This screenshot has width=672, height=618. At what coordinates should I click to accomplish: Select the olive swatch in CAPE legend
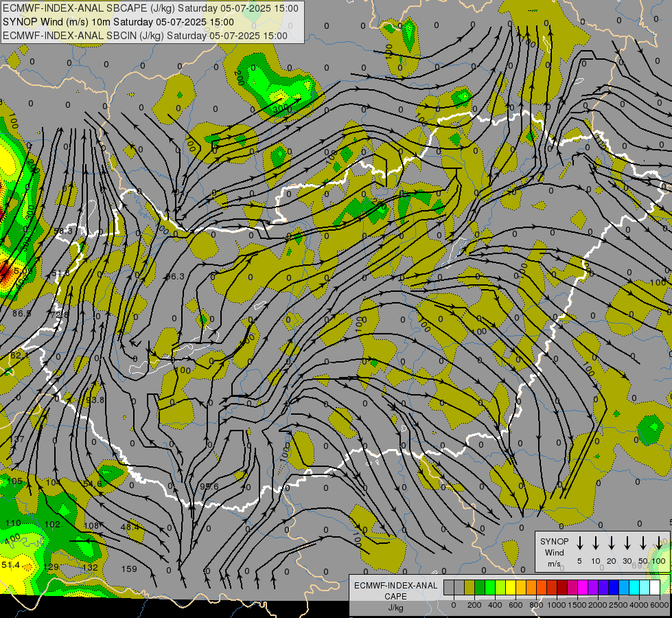pos(470,587)
